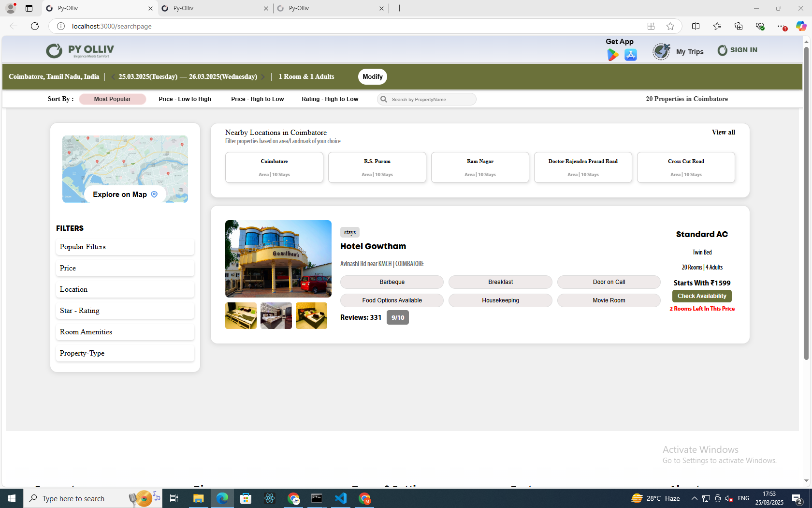This screenshot has height=508, width=812.
Task: Select the R.S. Puram nearby location
Action: click(x=377, y=167)
